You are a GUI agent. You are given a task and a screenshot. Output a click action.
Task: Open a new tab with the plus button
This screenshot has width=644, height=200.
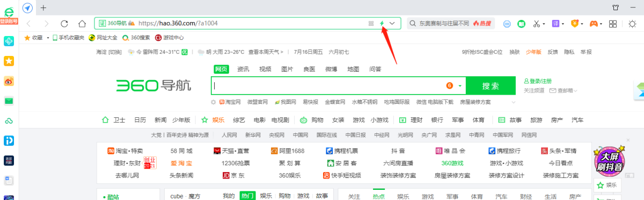[43, 8]
